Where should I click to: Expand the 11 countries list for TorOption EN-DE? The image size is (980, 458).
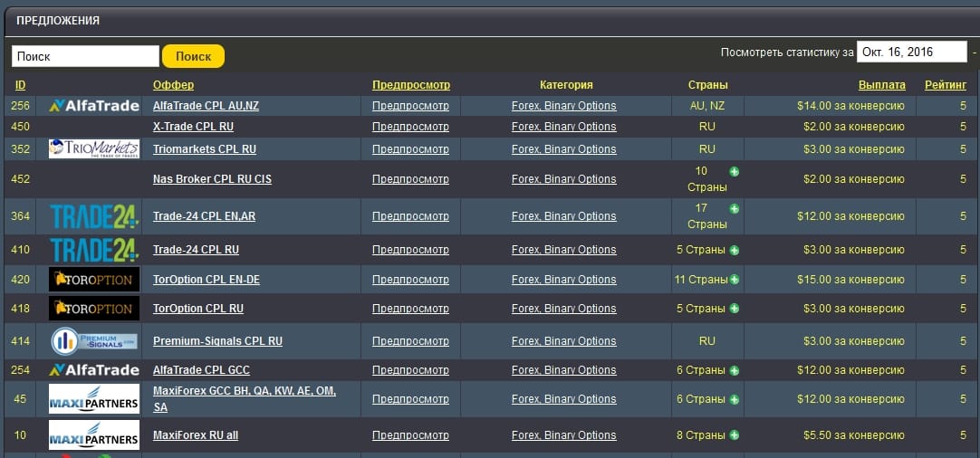[735, 280]
